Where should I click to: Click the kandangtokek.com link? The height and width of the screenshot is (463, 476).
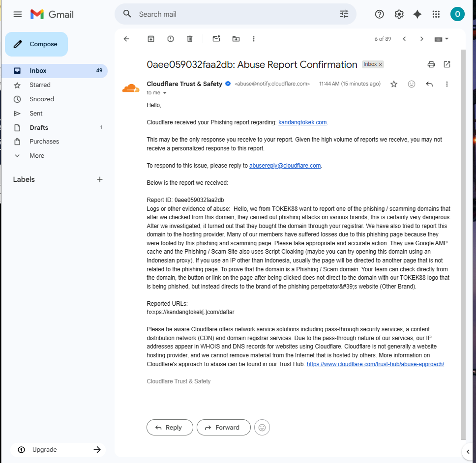(302, 122)
